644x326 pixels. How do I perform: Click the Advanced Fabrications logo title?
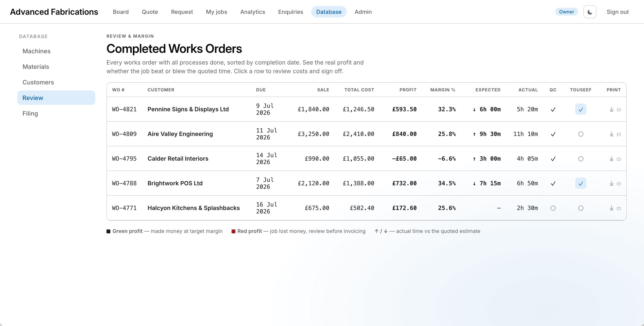[54, 12]
